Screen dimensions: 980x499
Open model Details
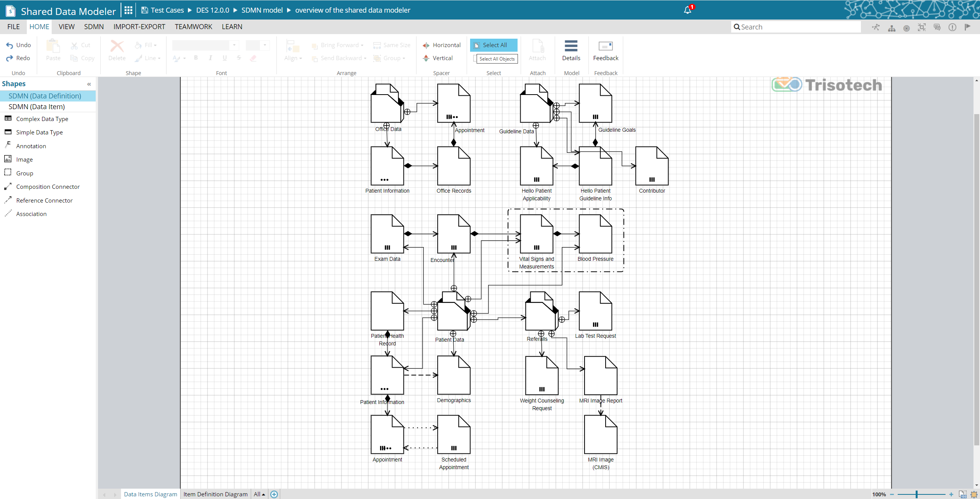[571, 51]
